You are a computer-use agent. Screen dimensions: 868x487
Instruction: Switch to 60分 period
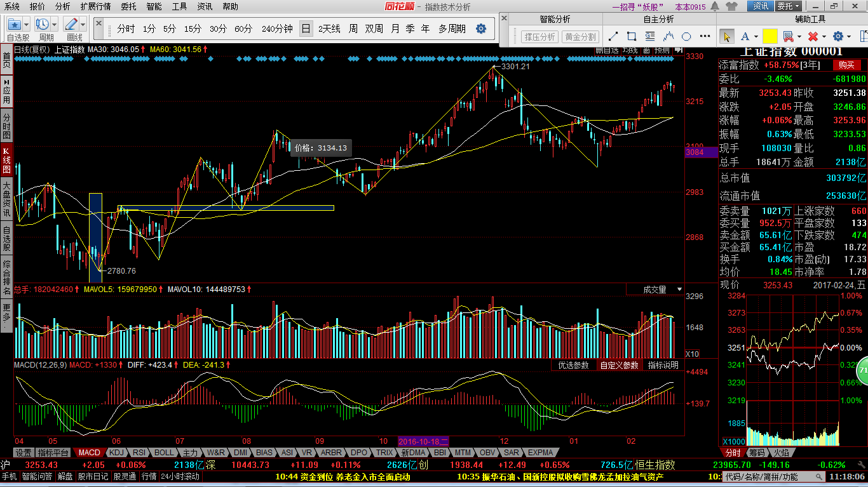[243, 29]
